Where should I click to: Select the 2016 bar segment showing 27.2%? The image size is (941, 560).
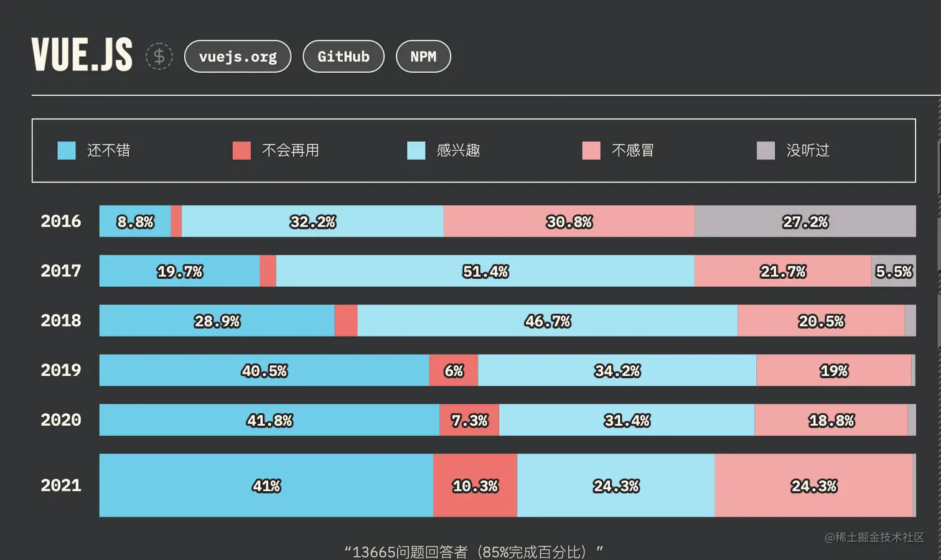(x=805, y=221)
